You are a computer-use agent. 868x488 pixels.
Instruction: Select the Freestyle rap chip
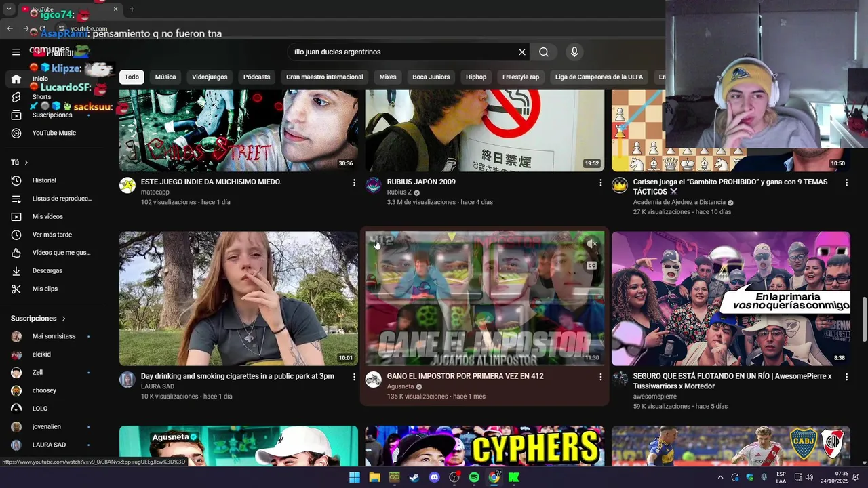click(521, 77)
